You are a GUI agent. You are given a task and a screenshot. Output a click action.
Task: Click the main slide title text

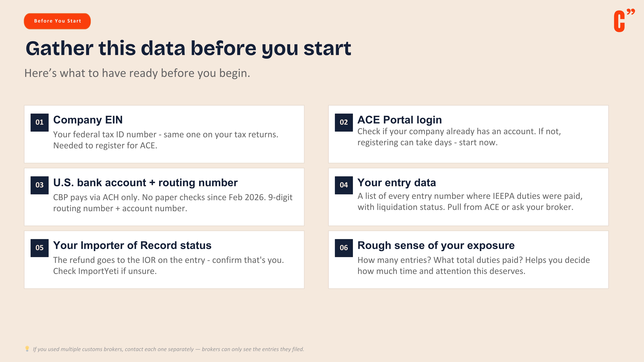pos(188,48)
